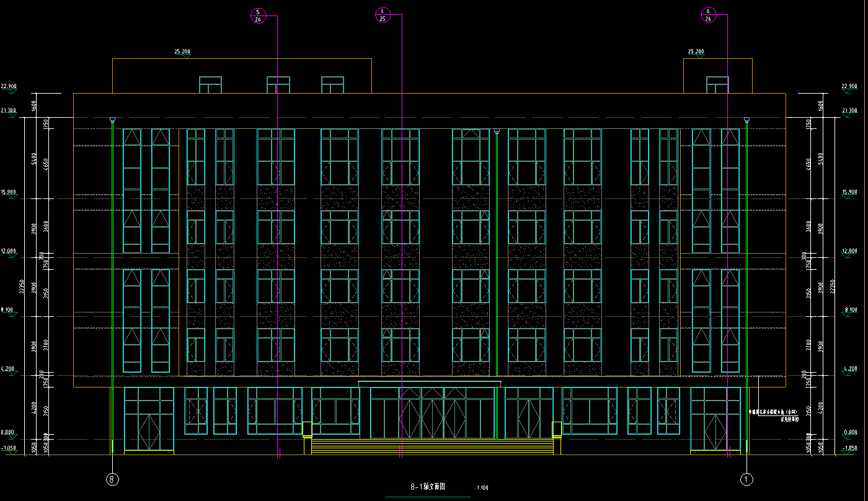868x501 pixels.
Task: Click the yellow entrance steps
Action: (432, 446)
